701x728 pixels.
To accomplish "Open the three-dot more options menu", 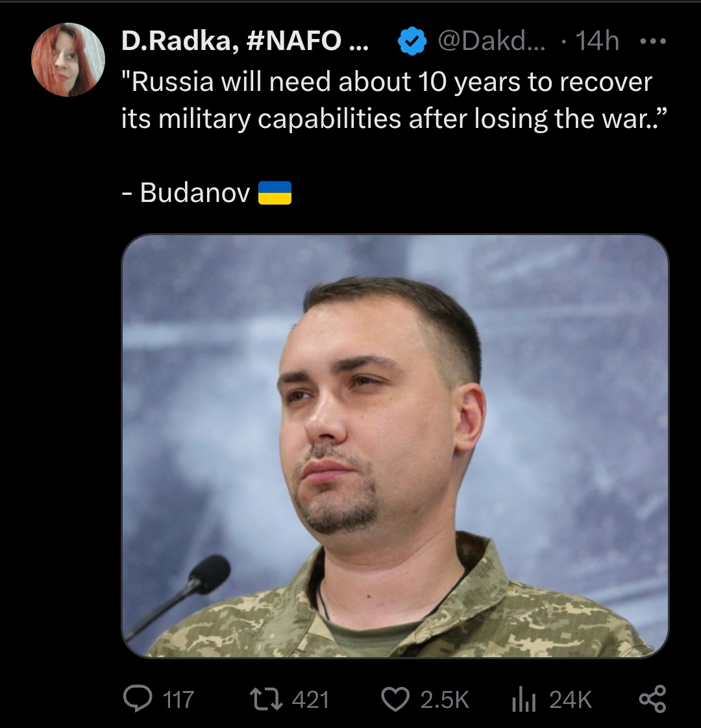I will coord(653,42).
